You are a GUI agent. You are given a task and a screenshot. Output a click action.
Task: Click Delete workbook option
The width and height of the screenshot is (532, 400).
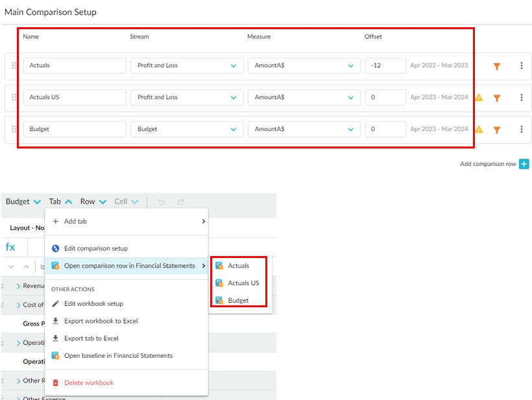[x=88, y=382]
